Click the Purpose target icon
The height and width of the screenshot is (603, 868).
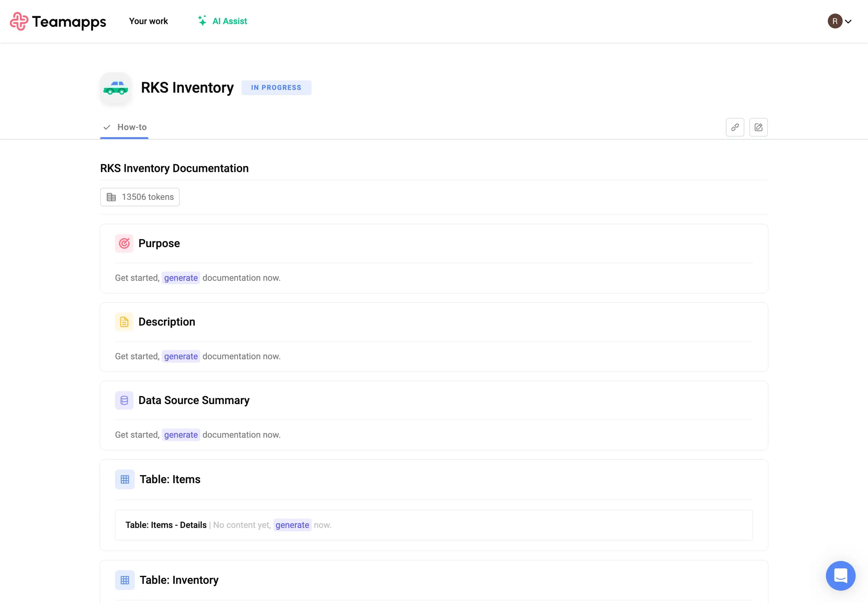tap(124, 243)
